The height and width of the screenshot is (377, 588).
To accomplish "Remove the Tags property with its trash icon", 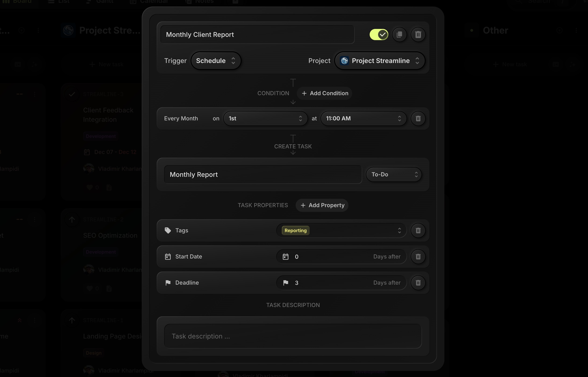I will [418, 230].
